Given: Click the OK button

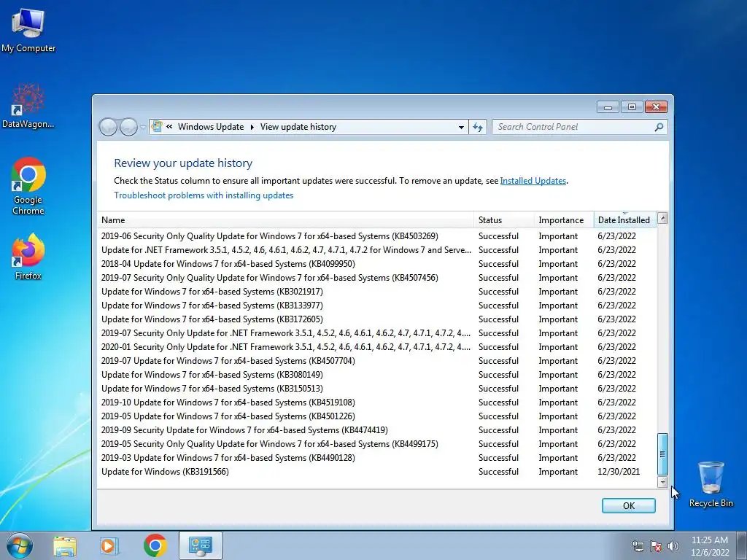Looking at the screenshot, I should tap(628, 506).
